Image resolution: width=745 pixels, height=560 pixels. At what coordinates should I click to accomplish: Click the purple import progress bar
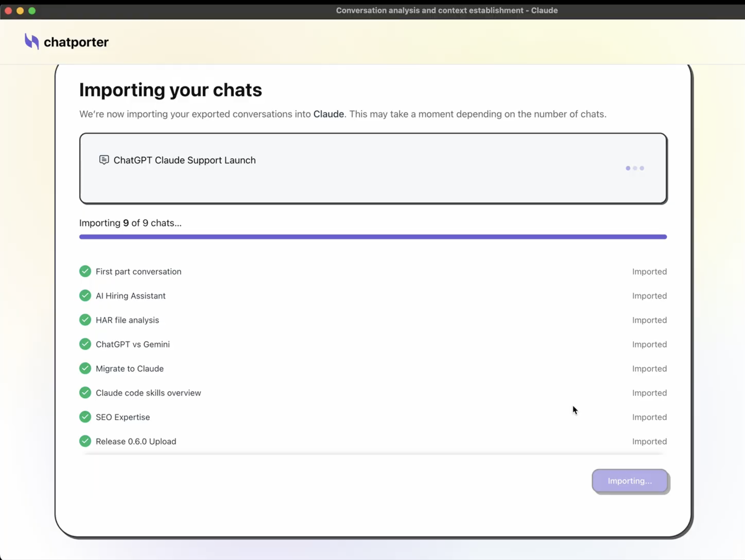(x=373, y=236)
